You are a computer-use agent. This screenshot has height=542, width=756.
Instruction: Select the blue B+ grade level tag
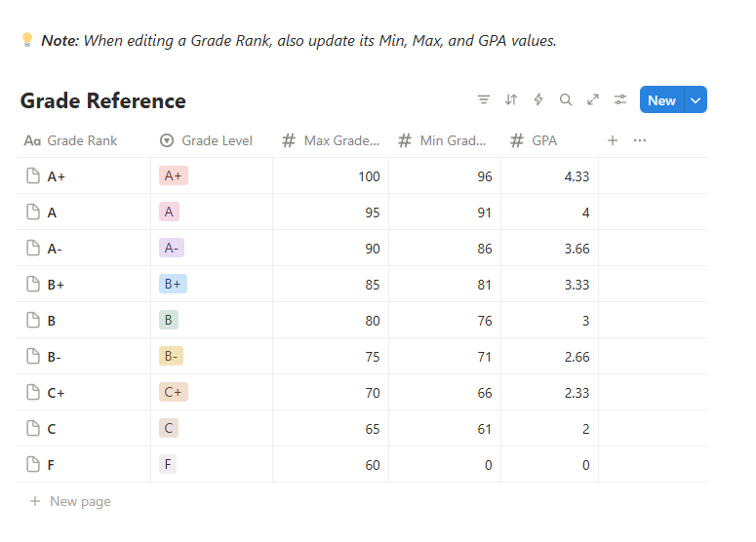[173, 285]
